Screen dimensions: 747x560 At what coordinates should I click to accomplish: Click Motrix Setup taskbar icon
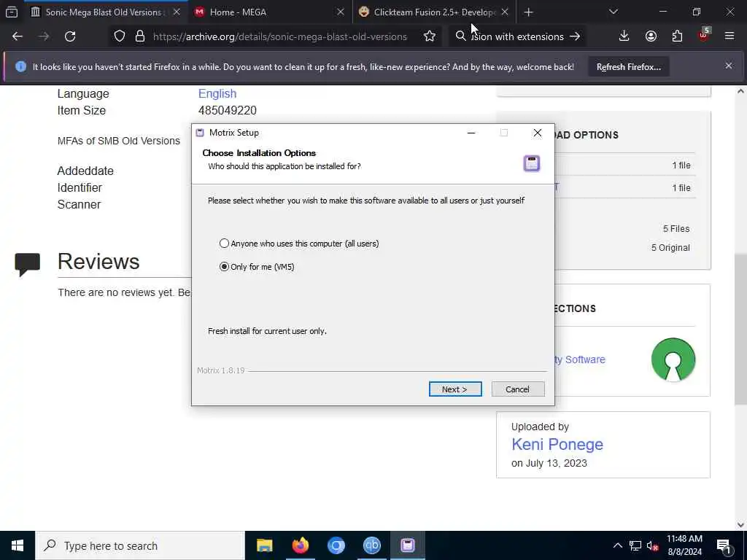(x=407, y=545)
